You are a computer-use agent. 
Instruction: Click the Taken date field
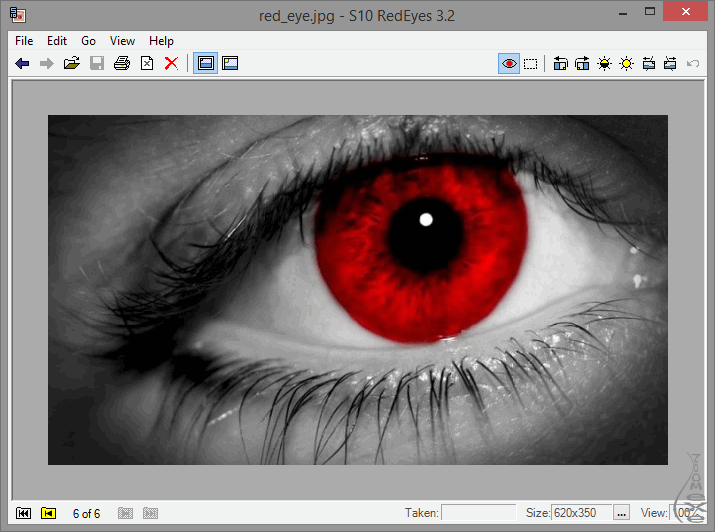tap(478, 513)
